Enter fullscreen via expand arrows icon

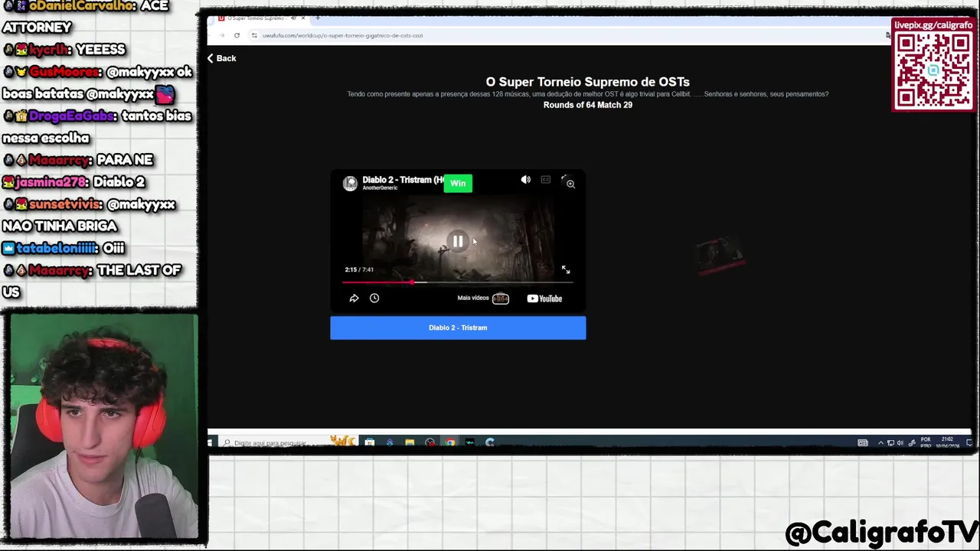click(566, 269)
